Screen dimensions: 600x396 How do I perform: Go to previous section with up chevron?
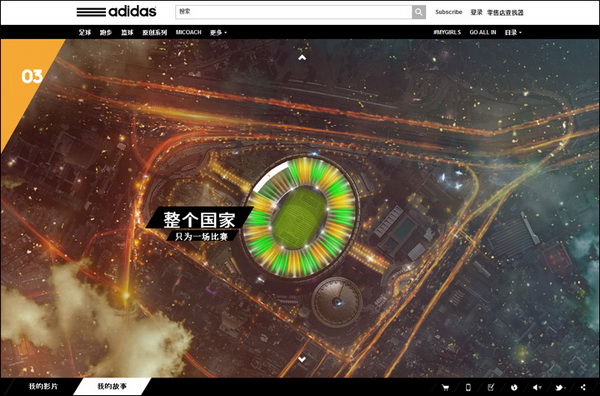click(x=302, y=57)
